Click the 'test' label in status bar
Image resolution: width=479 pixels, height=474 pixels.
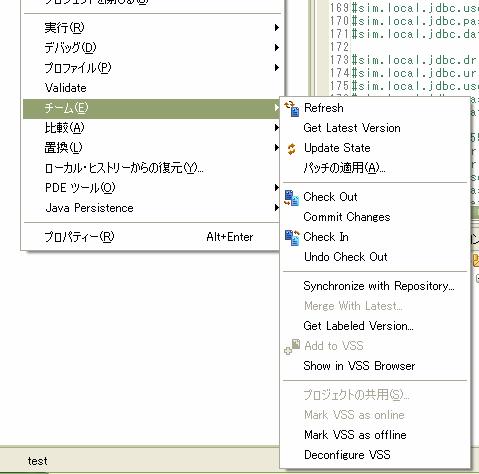[37, 461]
